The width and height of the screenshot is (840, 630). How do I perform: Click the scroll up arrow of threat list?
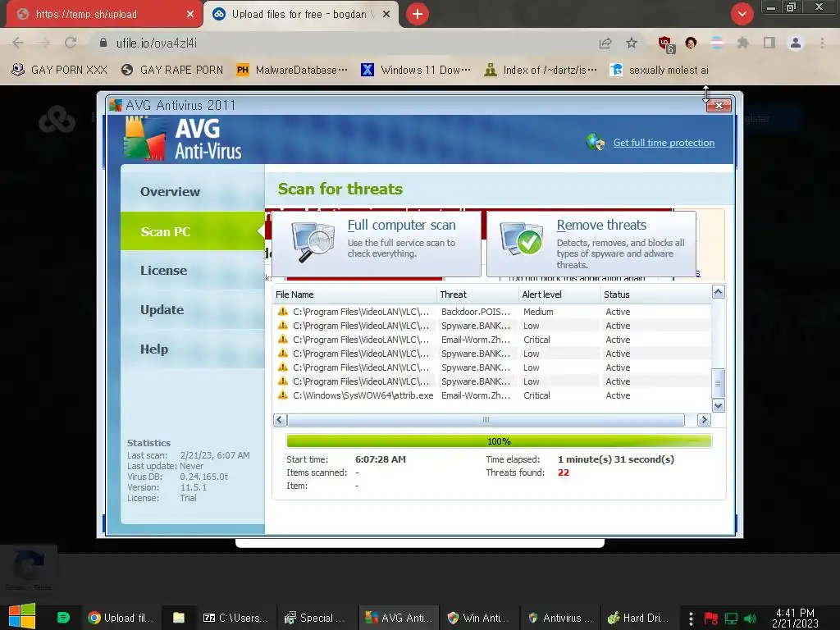[719, 292]
